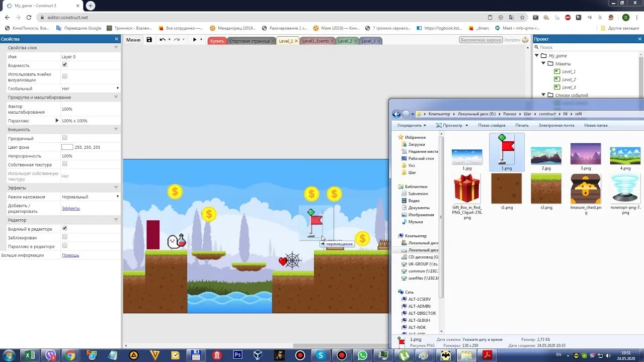This screenshot has height=362, width=644.
Task: Open the Глобальный dropdown
Action: (90, 88)
